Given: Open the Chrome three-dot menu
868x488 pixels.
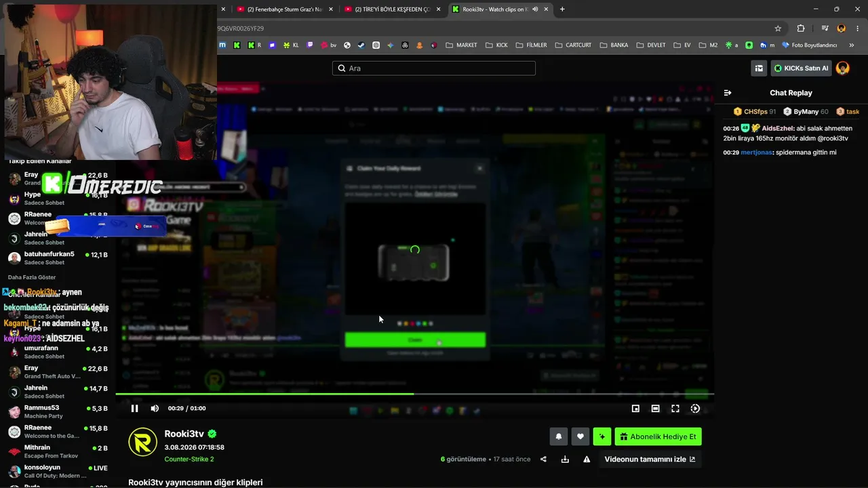Looking at the screenshot, I should point(858,28).
